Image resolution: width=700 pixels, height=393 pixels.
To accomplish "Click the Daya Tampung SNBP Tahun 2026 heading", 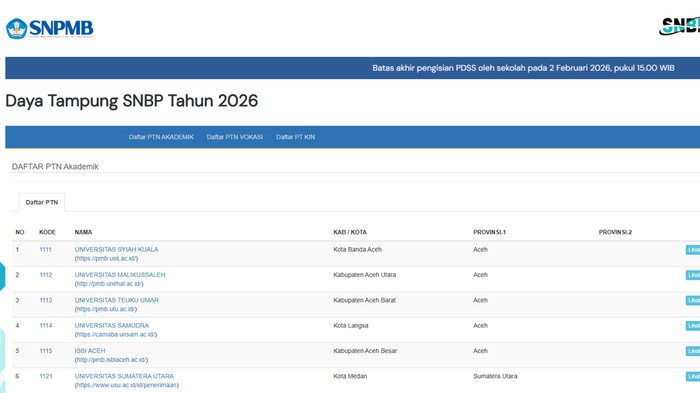I will pyautogui.click(x=132, y=101).
